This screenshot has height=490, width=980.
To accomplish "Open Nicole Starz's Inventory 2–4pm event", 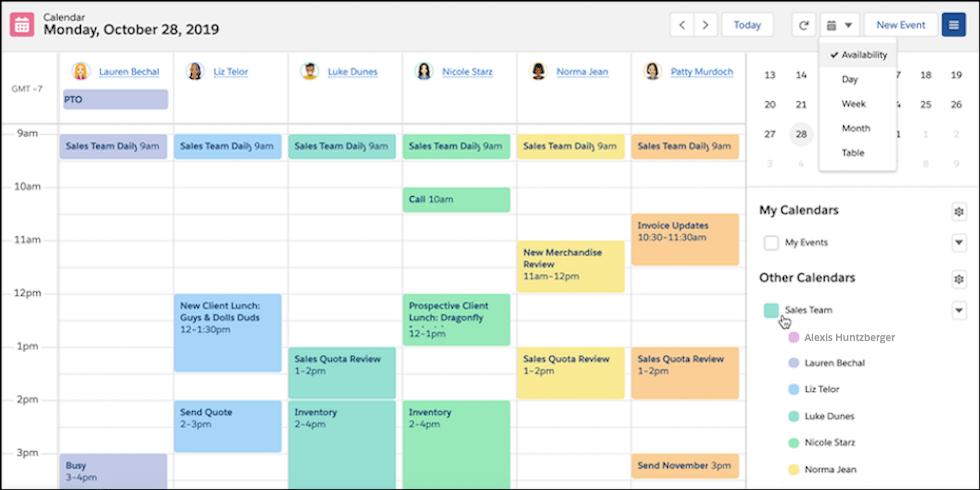I will click(456, 445).
